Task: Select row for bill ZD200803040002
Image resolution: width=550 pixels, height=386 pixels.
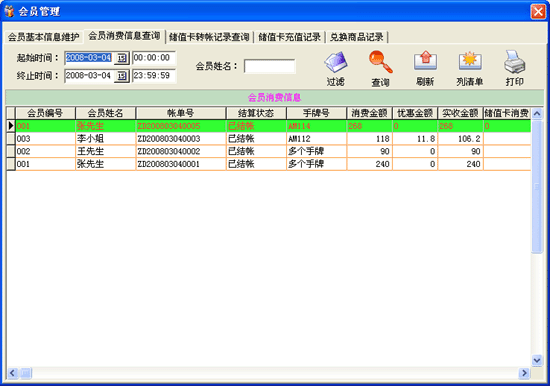Action: tap(269, 151)
